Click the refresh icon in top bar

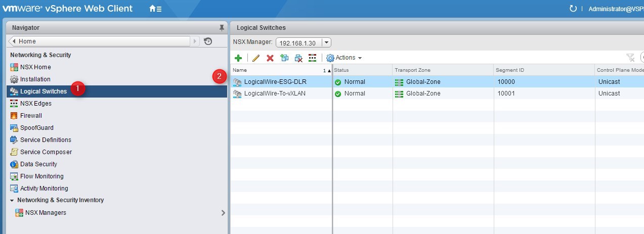tap(573, 9)
